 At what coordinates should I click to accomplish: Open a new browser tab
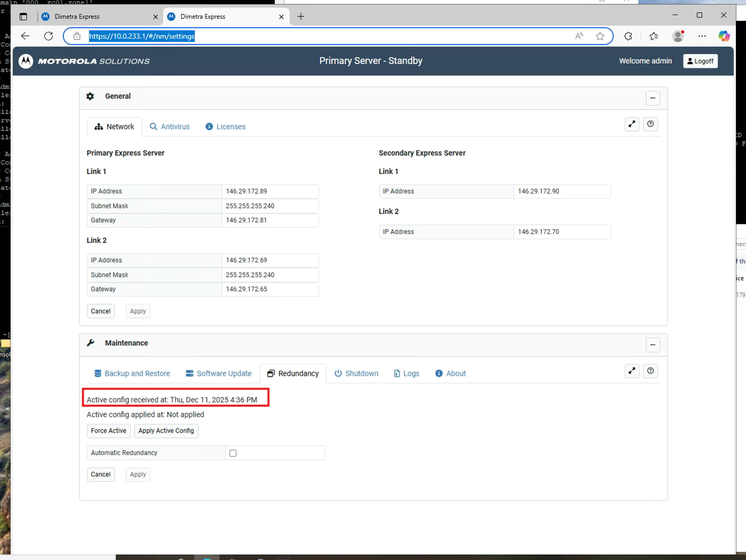[x=301, y=17]
